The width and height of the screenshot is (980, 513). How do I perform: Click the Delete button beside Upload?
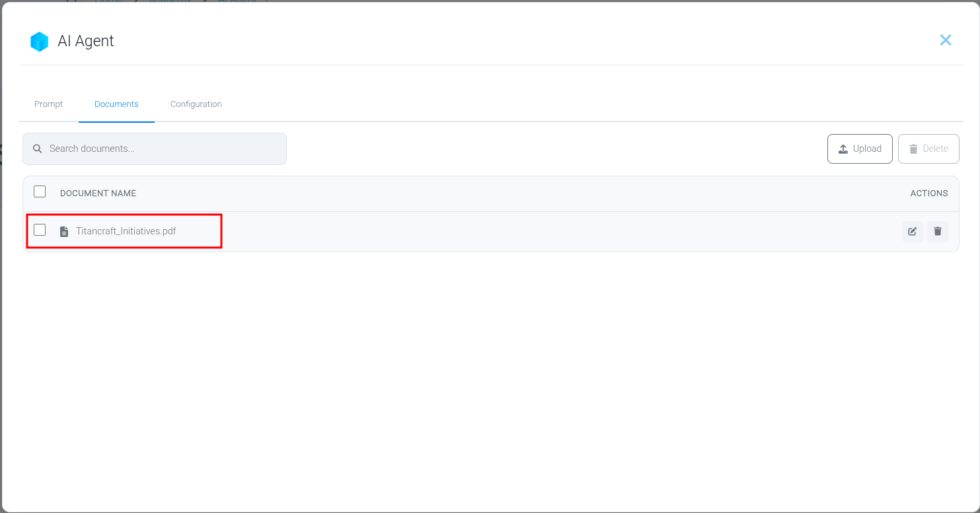[928, 149]
